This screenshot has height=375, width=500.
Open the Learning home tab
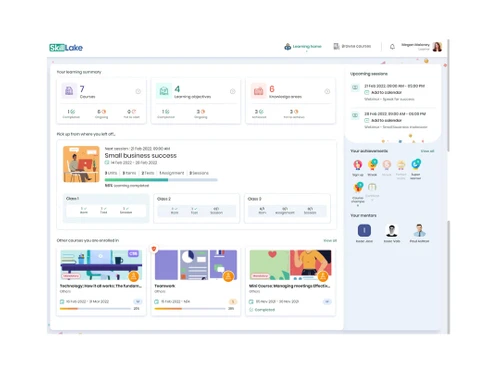303,47
